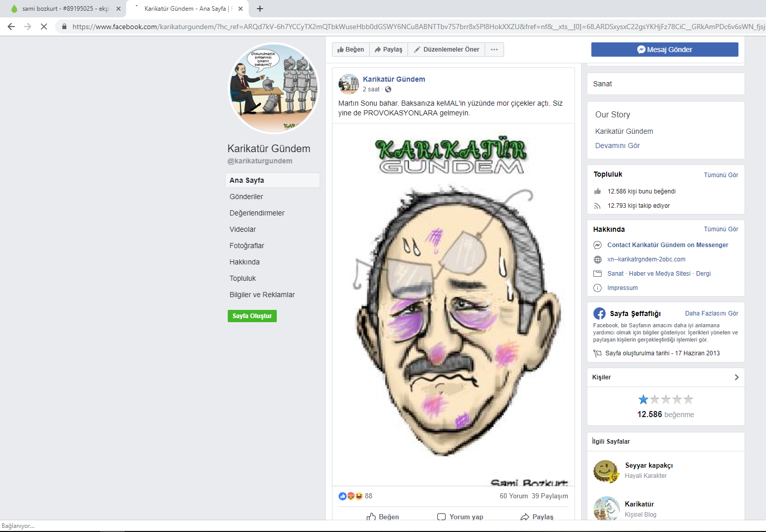The height and width of the screenshot is (532, 766).
Task: Click the haha reaction icon on the post
Action: (x=359, y=496)
